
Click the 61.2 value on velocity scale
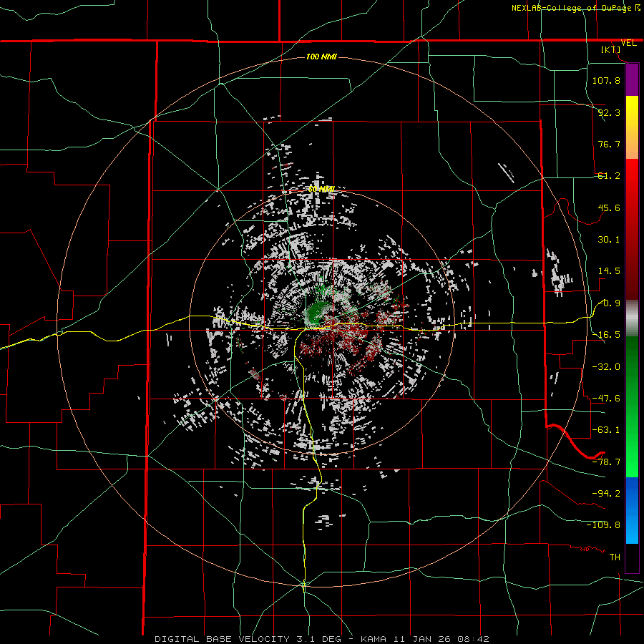(609, 176)
